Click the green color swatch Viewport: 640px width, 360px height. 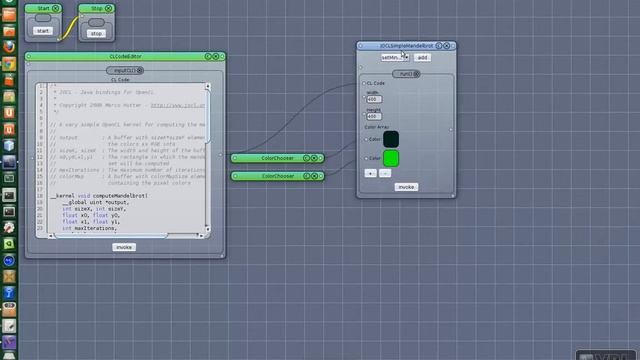click(391, 158)
